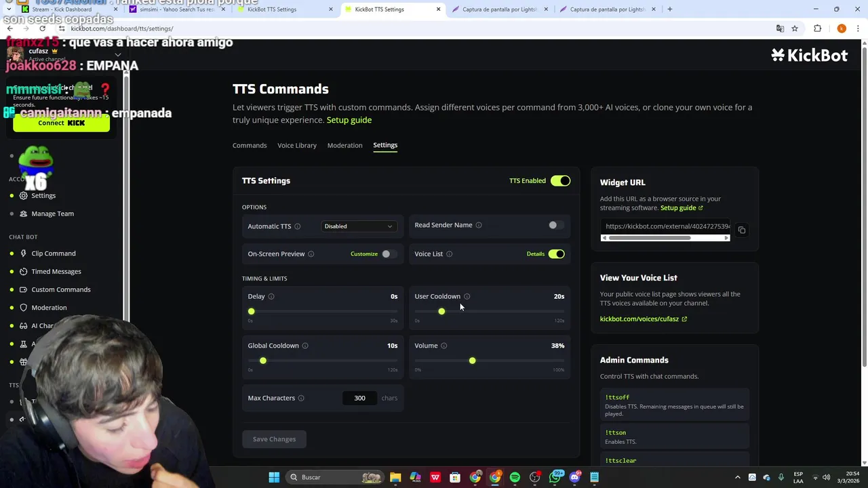The image size is (868, 488).
Task: Click the Max Characters input field showing 300
Action: coord(359,399)
